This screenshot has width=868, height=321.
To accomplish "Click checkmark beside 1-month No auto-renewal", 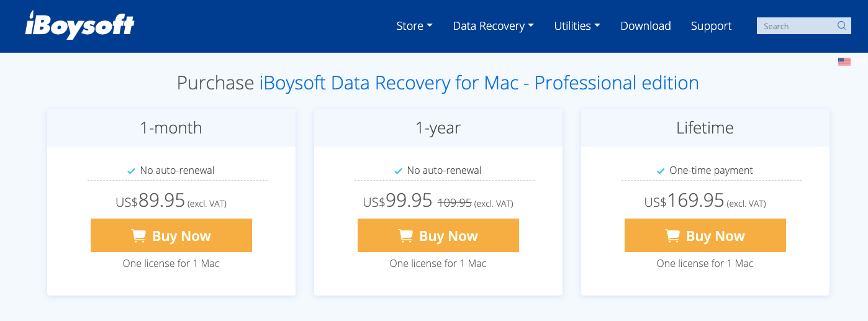I will click(x=131, y=171).
